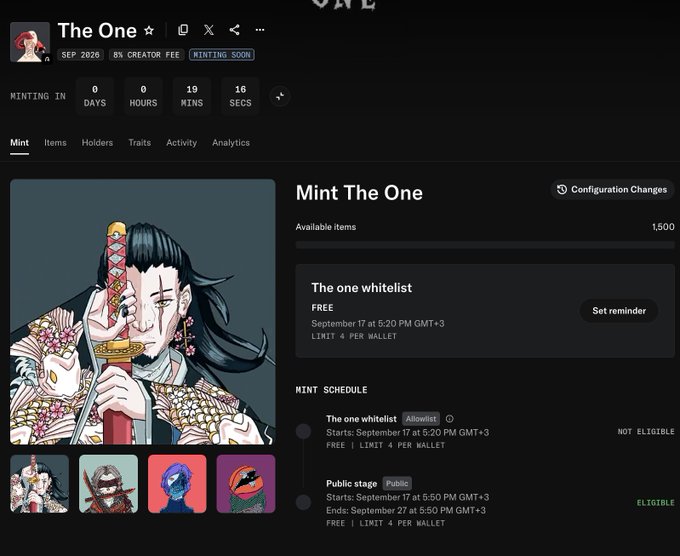
Task: Select the orange-masked character on purple thumbnail
Action: tap(246, 484)
